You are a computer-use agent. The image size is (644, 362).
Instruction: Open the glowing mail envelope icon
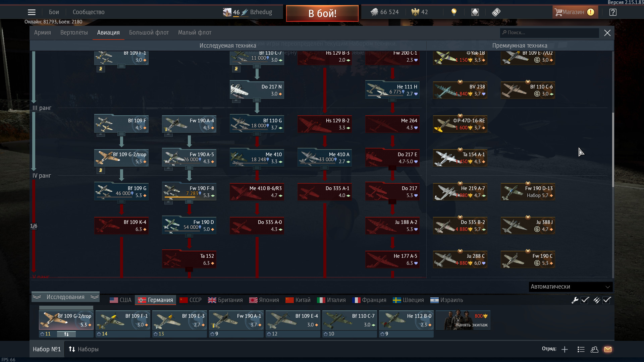click(608, 350)
